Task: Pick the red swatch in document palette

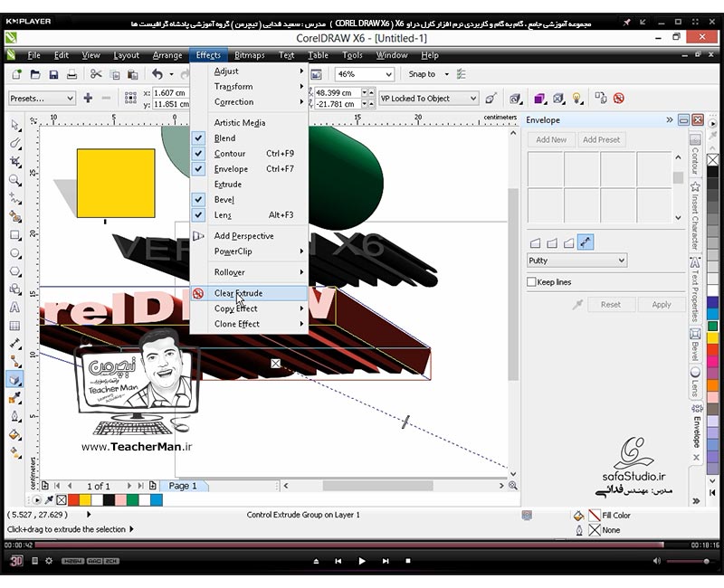Action: (x=73, y=500)
